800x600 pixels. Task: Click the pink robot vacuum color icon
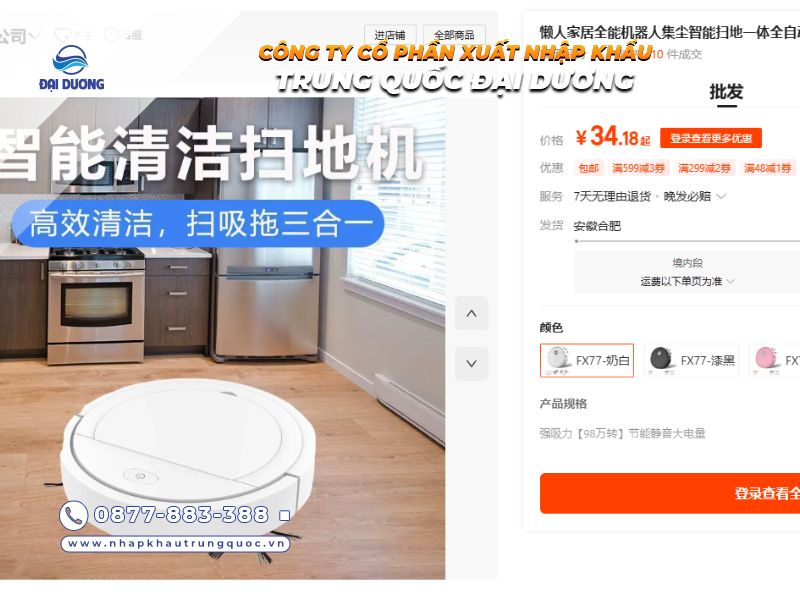coord(765,359)
